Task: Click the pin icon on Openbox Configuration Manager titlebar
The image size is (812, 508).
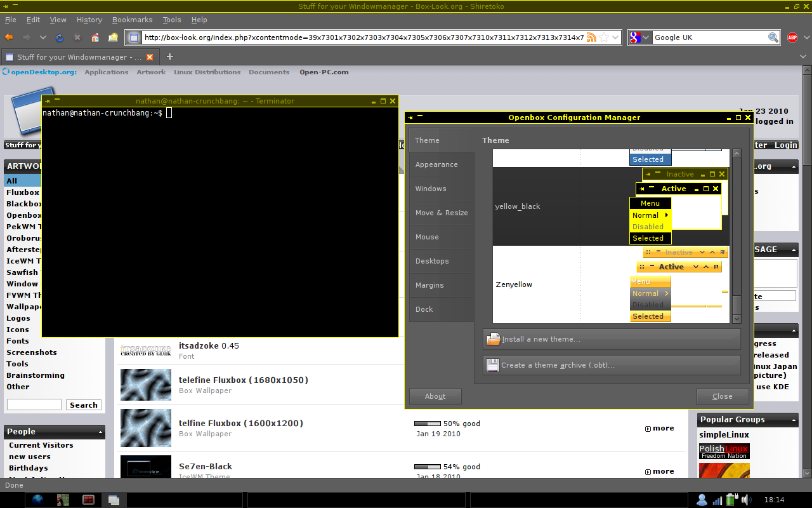Action: pyautogui.click(x=410, y=117)
